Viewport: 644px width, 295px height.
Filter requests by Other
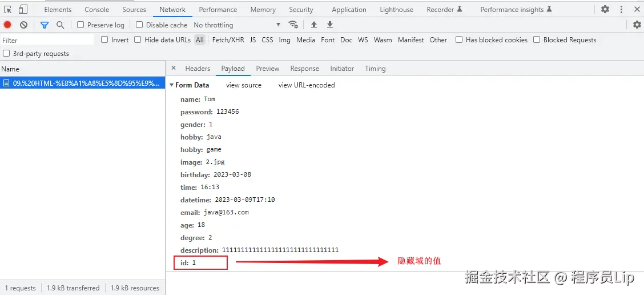(x=438, y=40)
